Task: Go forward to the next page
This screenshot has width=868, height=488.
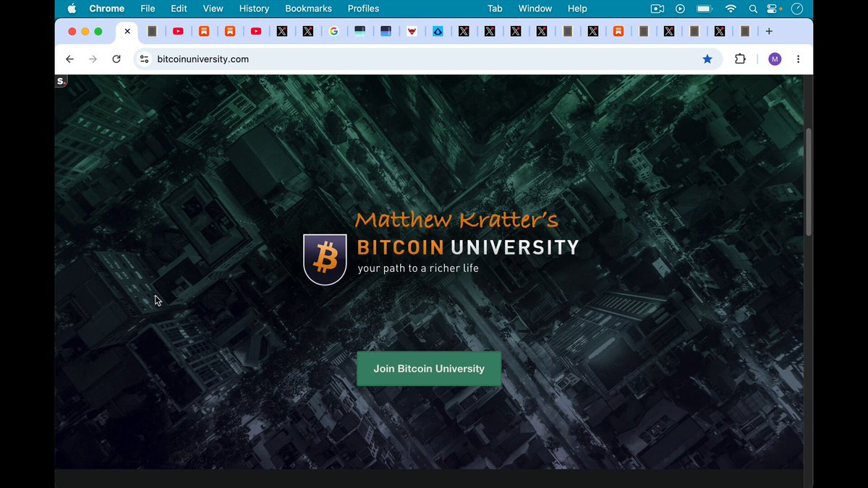Action: pos(93,59)
